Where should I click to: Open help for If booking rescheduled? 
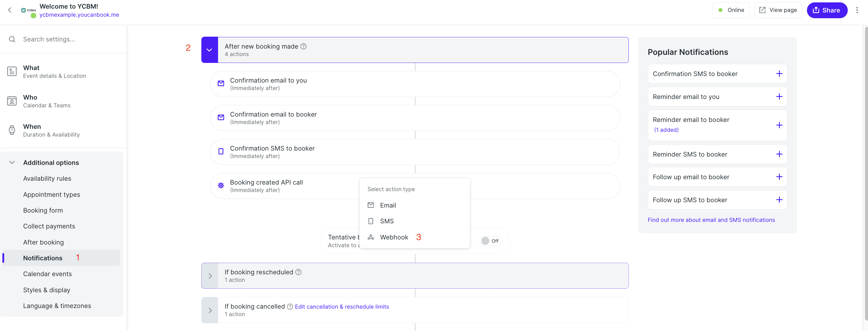tap(298, 272)
